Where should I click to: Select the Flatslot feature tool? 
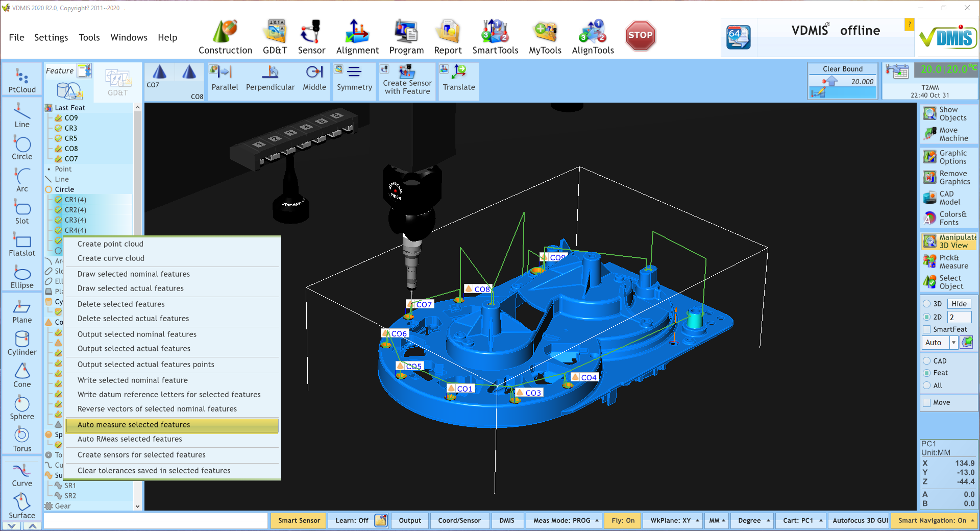(x=22, y=245)
